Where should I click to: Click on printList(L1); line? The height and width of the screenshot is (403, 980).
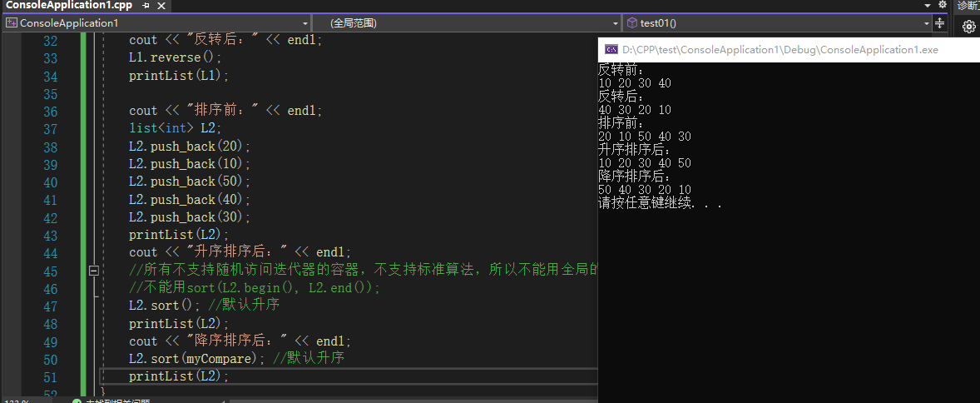pos(180,76)
